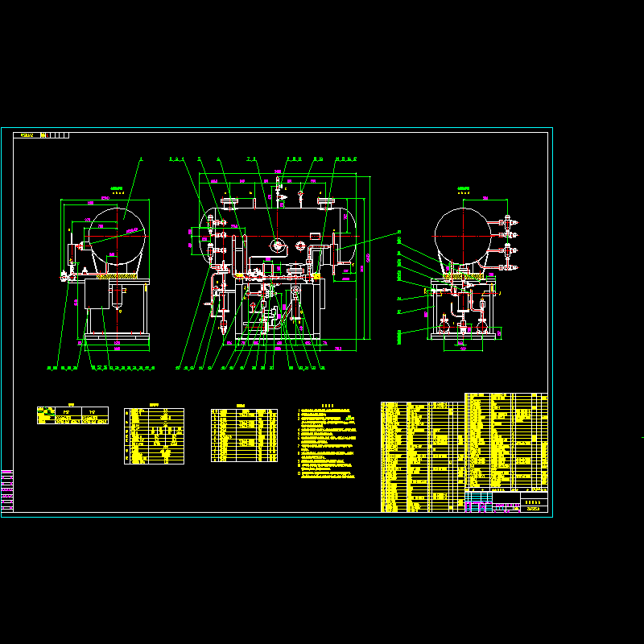Select the small two-column table at bottom left
Screen dimensions: 644x644
[72, 415]
